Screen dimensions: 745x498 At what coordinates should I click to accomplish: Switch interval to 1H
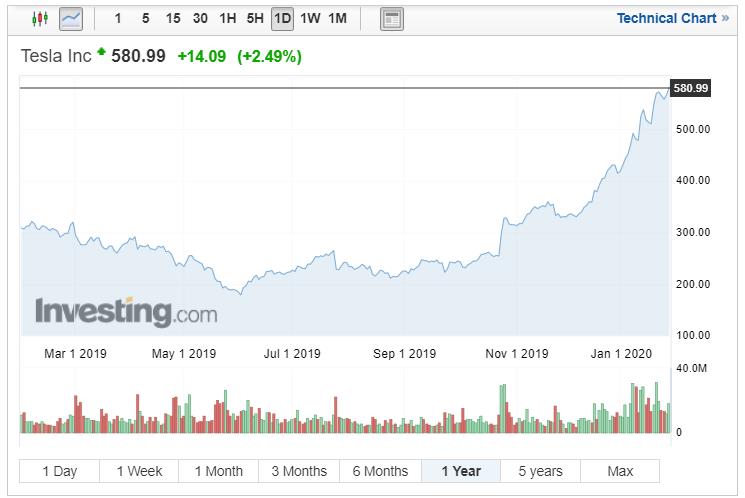[228, 18]
